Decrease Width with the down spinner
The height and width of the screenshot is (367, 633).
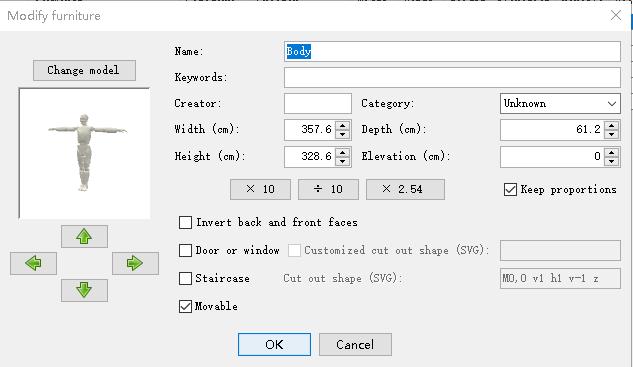343,134
